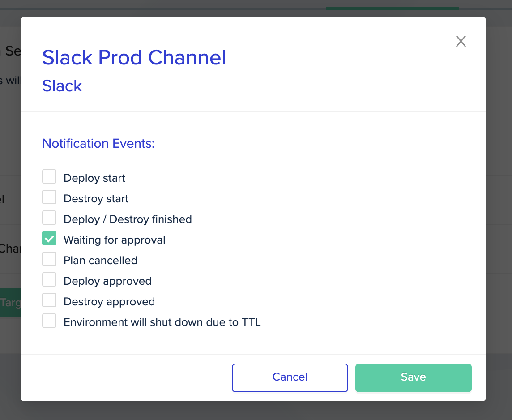512x420 pixels.
Task: Click the Destroy approved label text
Action: pyautogui.click(x=109, y=302)
